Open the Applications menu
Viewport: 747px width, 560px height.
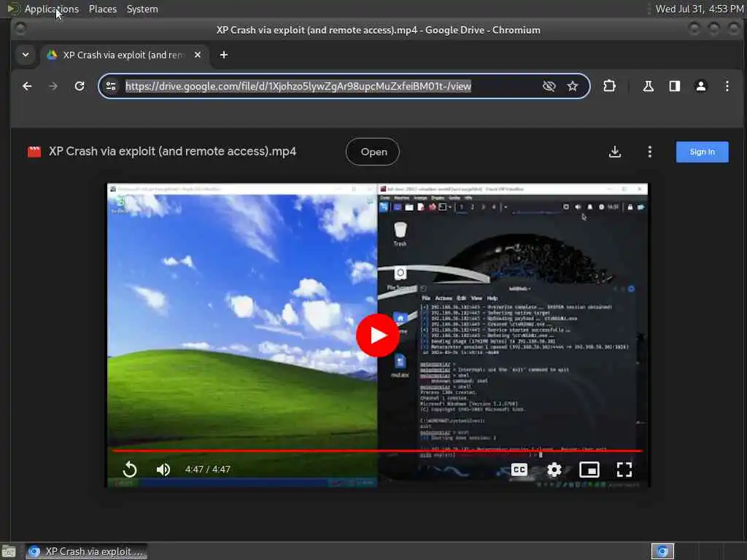point(52,9)
